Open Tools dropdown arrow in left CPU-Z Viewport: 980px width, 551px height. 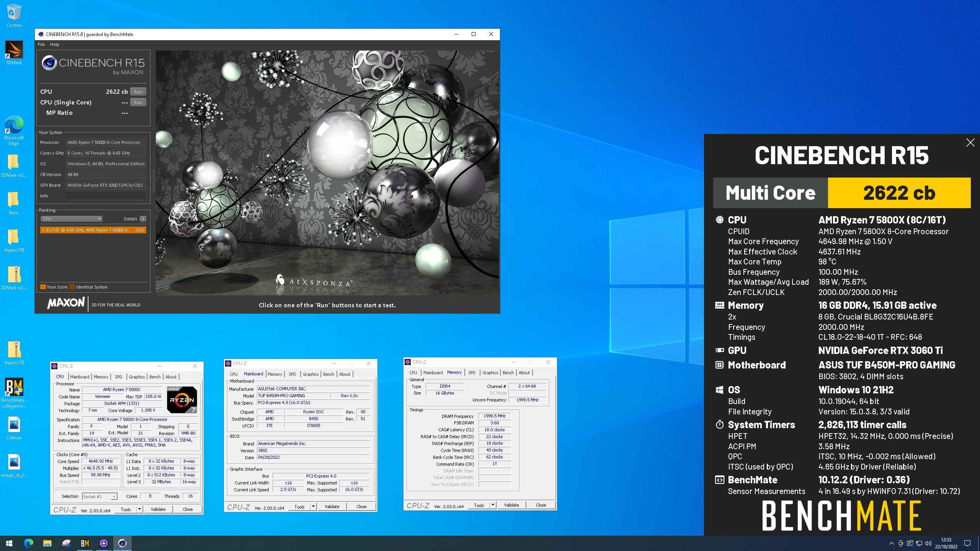(140, 509)
